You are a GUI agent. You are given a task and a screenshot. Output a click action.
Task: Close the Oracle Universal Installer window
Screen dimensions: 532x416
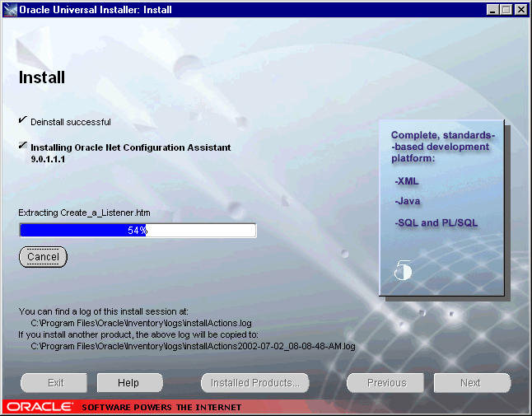(520, 10)
